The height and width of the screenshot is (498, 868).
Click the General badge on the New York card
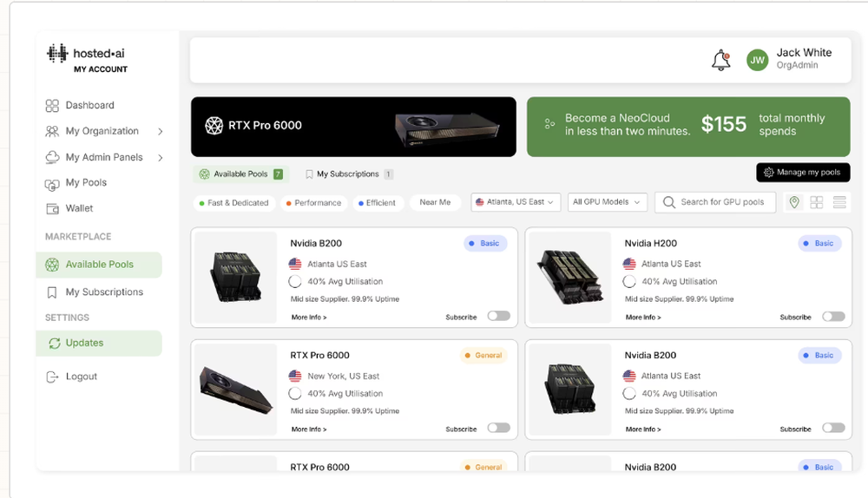pyautogui.click(x=483, y=355)
